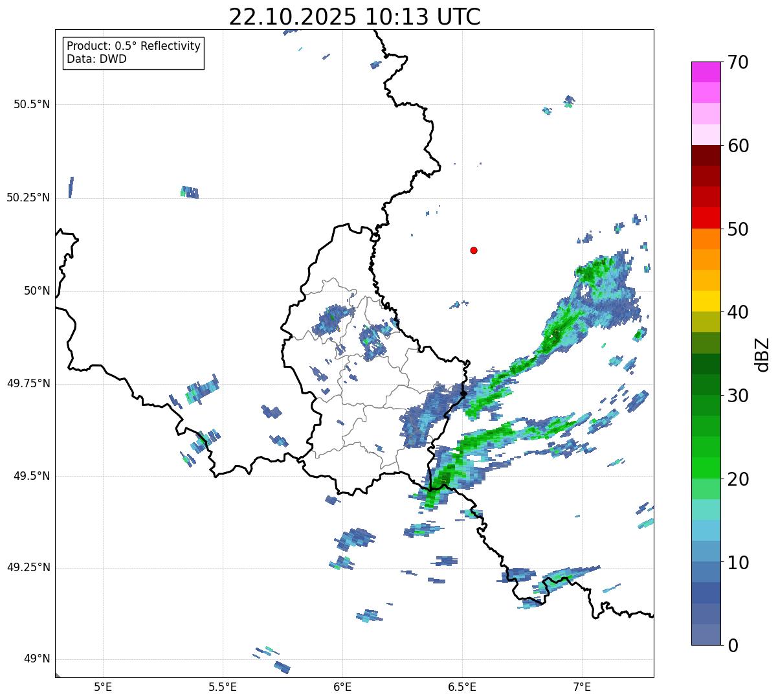Click the latitude label 50°N

coord(37,291)
